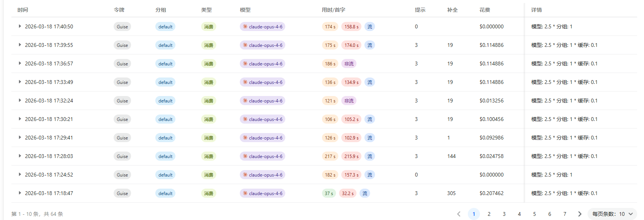
Task: Click the non-stream tag at 17:36:57
Action: click(x=349, y=64)
